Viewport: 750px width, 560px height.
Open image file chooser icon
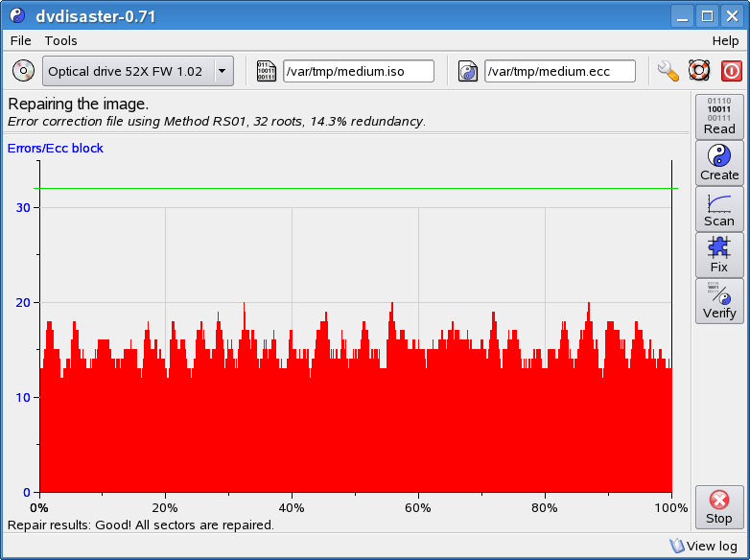click(x=266, y=71)
